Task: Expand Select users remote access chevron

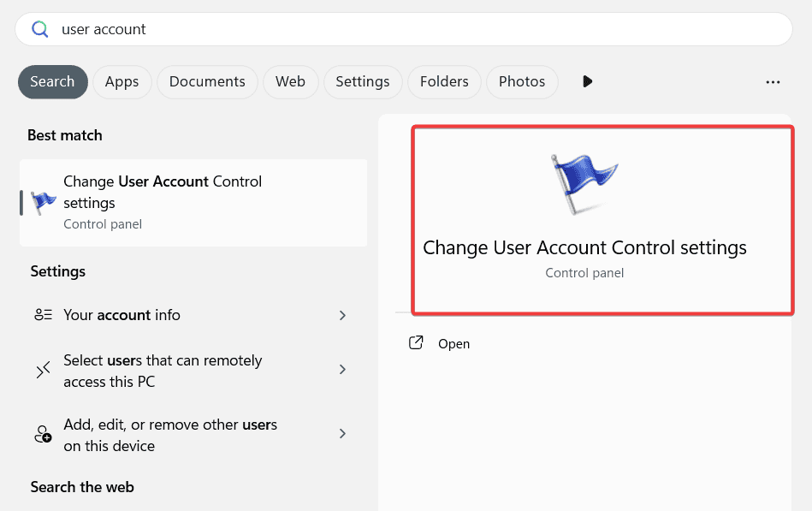Action: pyautogui.click(x=342, y=369)
